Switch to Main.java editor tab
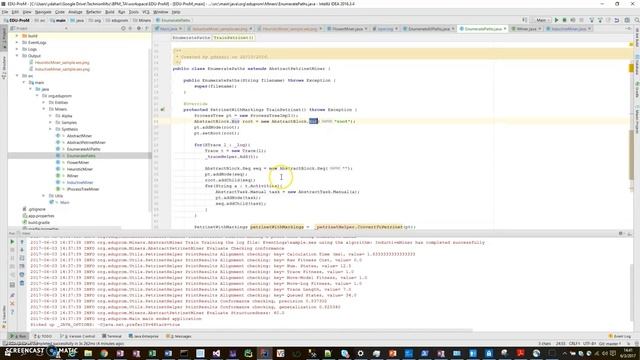Viewport: 640px width, 360px height. tap(168, 29)
